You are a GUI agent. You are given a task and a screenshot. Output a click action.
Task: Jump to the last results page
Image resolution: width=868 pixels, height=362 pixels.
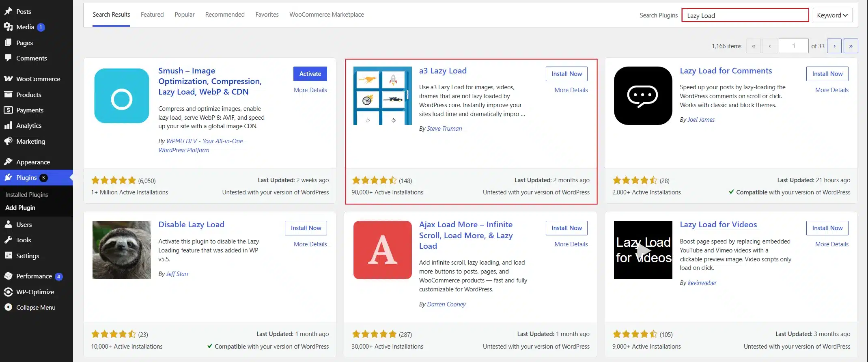click(851, 46)
